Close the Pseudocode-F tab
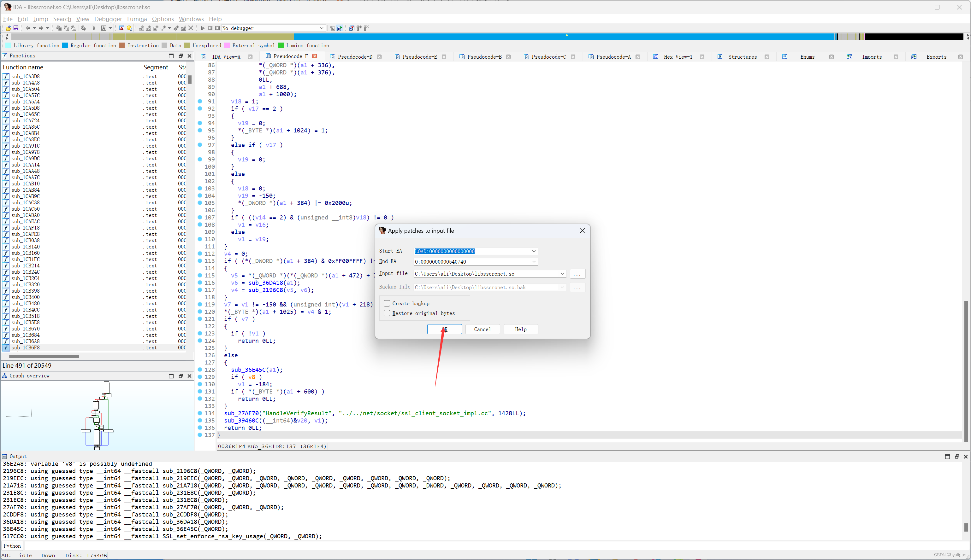Screen dimensions: 971x560 (314, 56)
